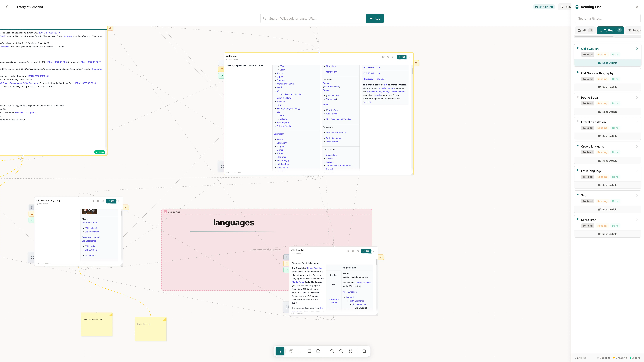Focus the Search articles field in Reading List

[x=607, y=19]
